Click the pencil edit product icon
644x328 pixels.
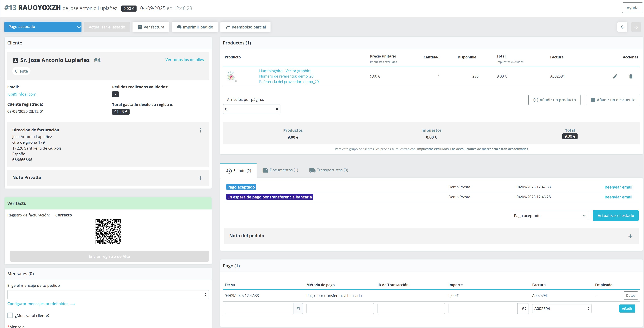point(615,76)
